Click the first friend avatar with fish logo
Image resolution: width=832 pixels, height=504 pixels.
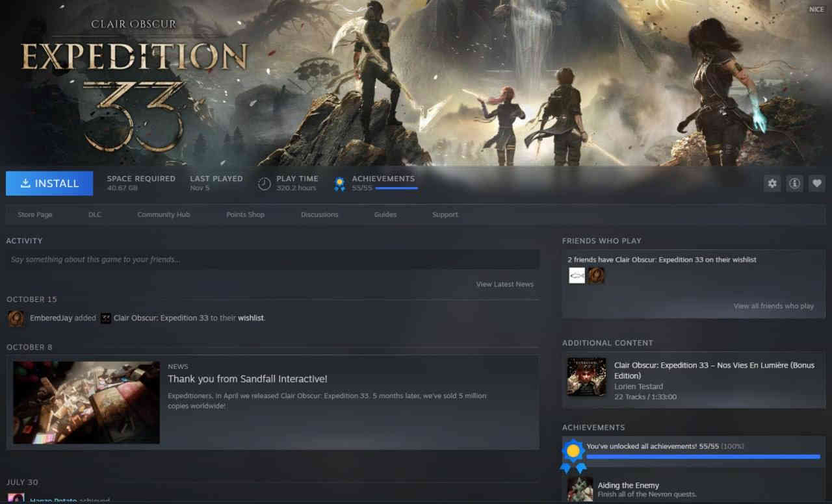(x=577, y=276)
